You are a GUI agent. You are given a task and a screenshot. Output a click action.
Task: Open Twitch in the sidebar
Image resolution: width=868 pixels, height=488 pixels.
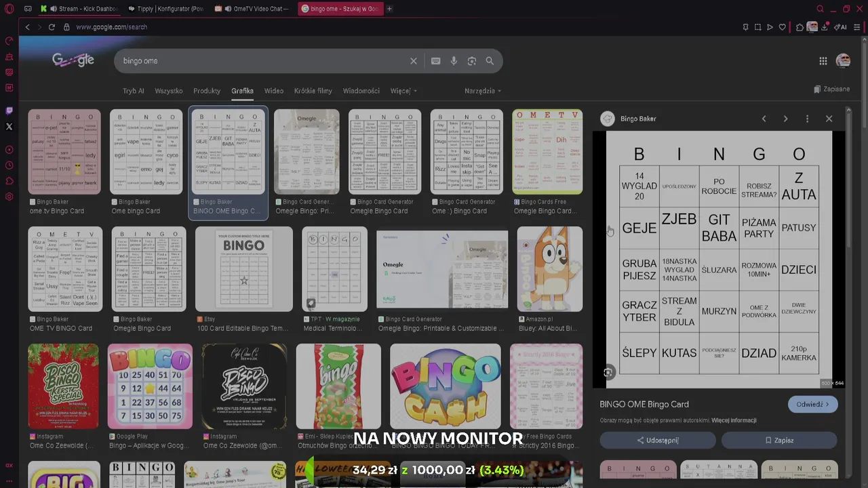coord(9,110)
